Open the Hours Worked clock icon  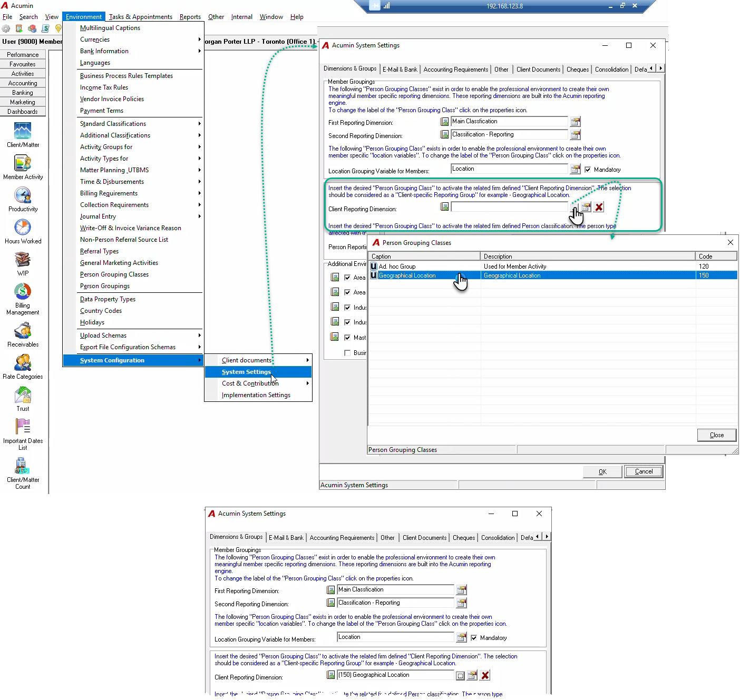coord(23,227)
